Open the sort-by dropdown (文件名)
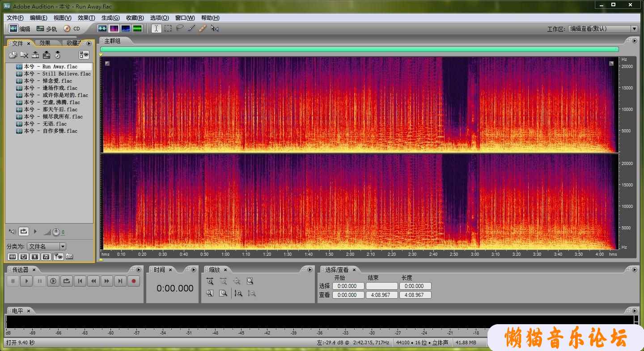Image resolution: width=644 pixels, height=351 pixels. point(47,246)
